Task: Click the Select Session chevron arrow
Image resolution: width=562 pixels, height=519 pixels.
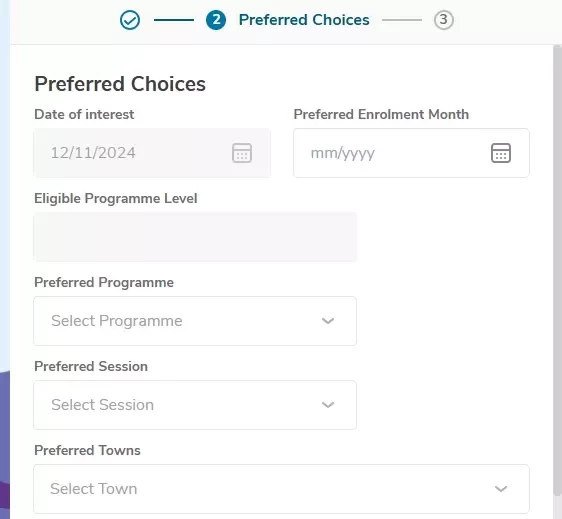Action: (x=328, y=405)
